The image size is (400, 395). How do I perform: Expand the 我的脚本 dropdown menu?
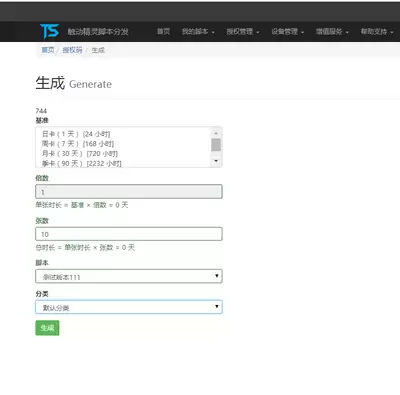198,32
